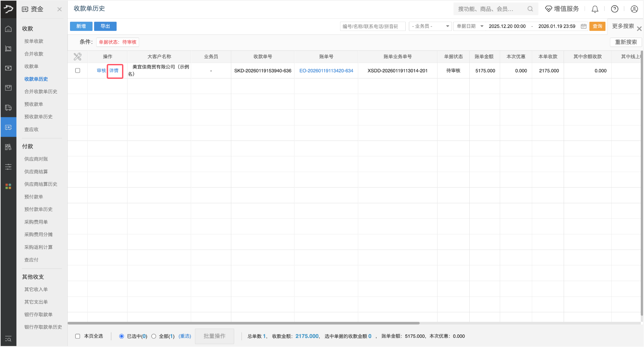644x347 pixels.
Task: Click the table column settings wrench icon
Action: tap(77, 57)
